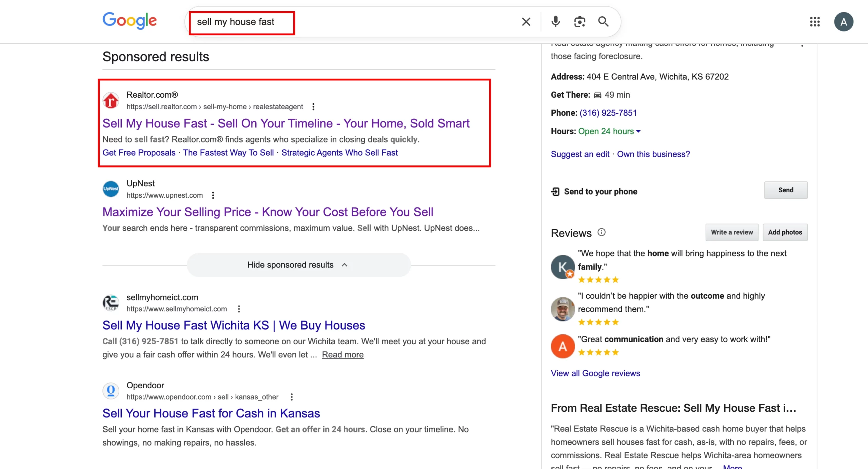The width and height of the screenshot is (868, 469).
Task: Open Realtor.com ad three-dot menu
Action: [x=313, y=107]
